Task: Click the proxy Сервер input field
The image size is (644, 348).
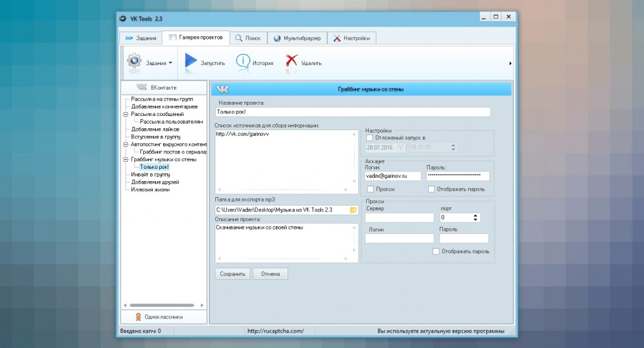Action: [400, 218]
